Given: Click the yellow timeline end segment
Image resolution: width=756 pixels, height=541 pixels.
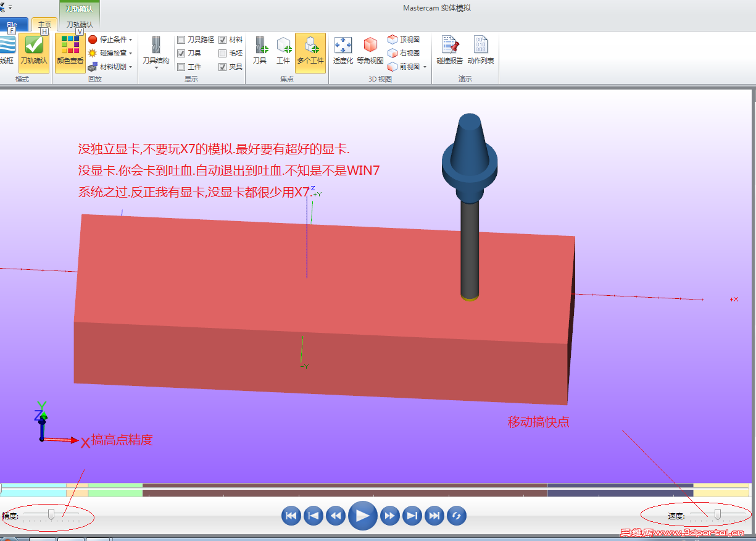Looking at the screenshot, I should pos(721,490).
